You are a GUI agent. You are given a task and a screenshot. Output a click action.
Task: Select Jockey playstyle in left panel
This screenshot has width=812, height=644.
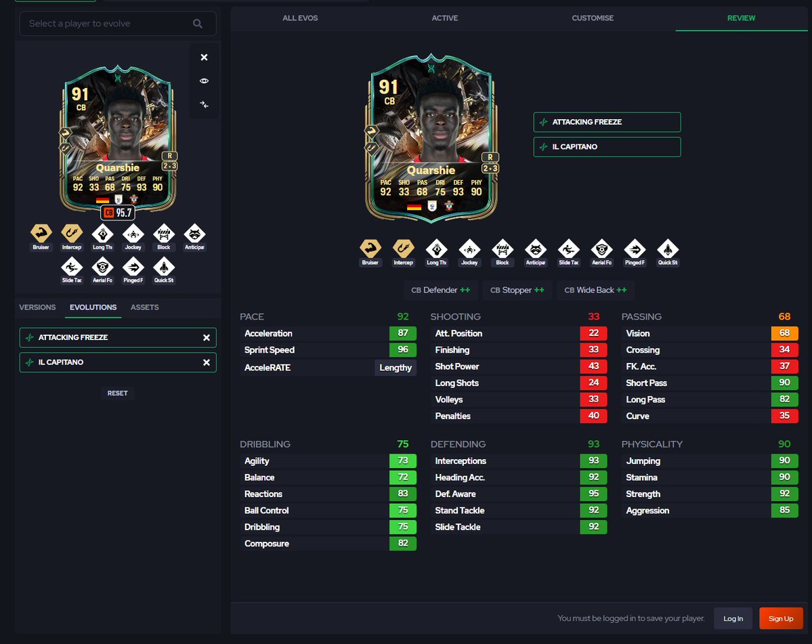[x=133, y=237]
